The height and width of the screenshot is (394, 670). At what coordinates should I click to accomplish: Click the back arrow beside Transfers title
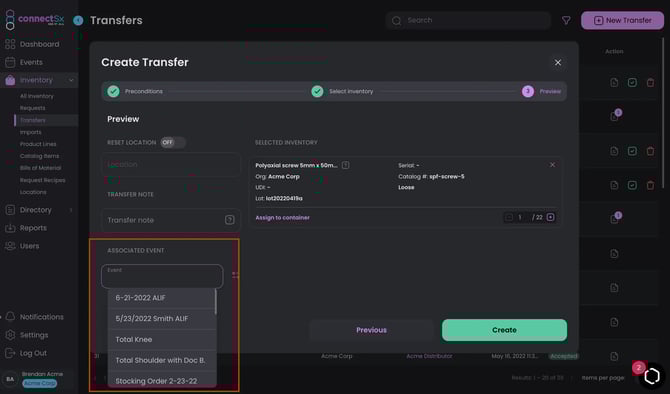(78, 21)
